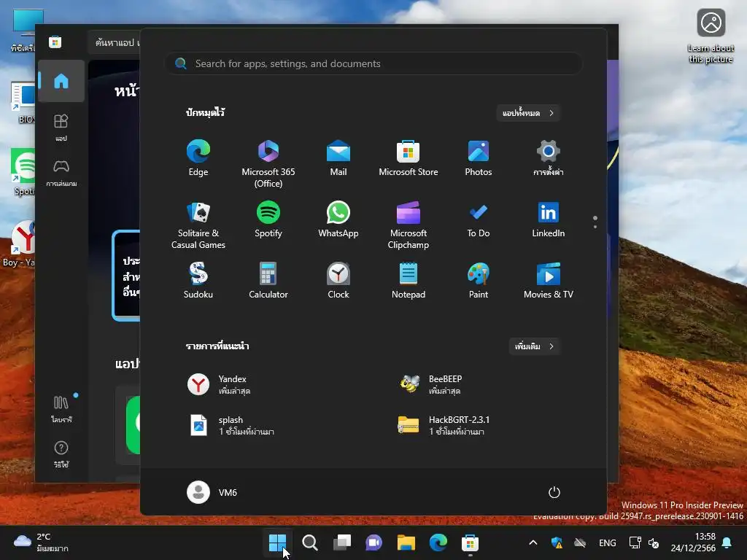Launch Microsoft 365 (Office) from pinned apps
747x560 pixels.
coord(268,163)
